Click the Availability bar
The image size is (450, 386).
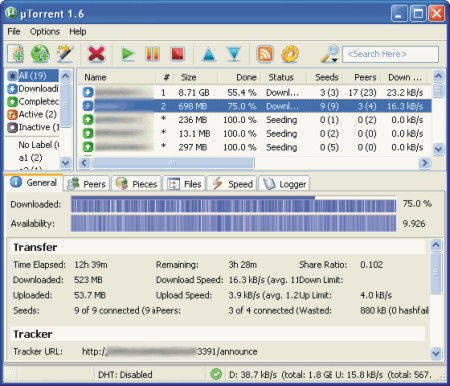233,223
